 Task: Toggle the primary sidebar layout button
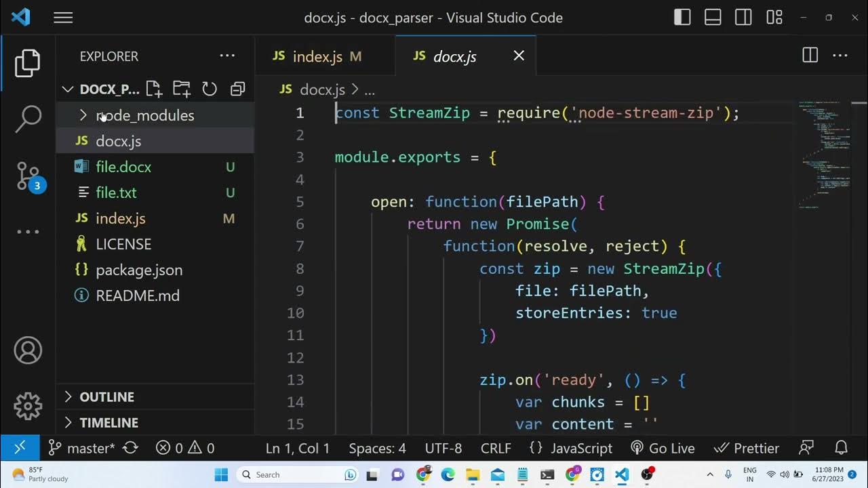[682, 18]
